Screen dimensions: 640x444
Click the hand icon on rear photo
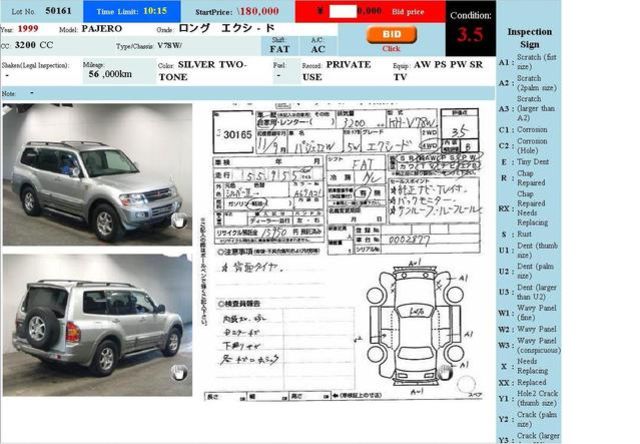tap(179, 373)
